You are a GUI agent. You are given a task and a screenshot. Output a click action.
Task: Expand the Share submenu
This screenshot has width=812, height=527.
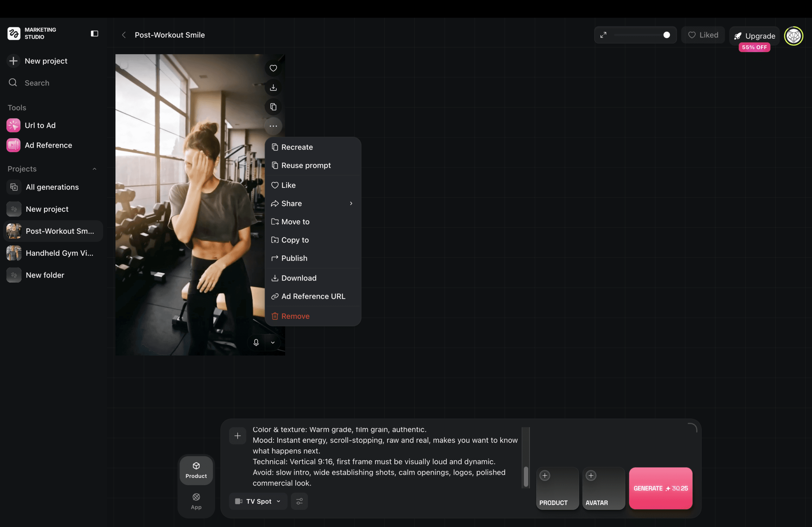point(313,203)
